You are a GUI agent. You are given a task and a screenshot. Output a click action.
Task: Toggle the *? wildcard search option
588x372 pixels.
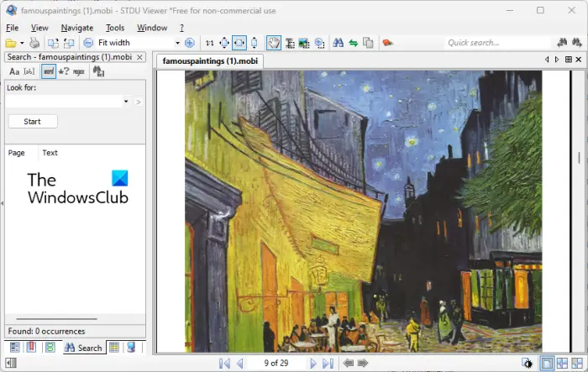pyautogui.click(x=64, y=71)
